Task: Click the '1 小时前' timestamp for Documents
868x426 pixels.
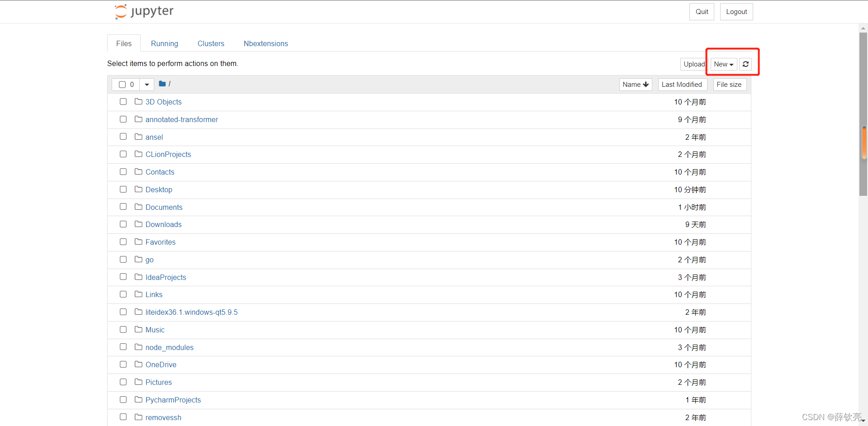Action: 692,207
